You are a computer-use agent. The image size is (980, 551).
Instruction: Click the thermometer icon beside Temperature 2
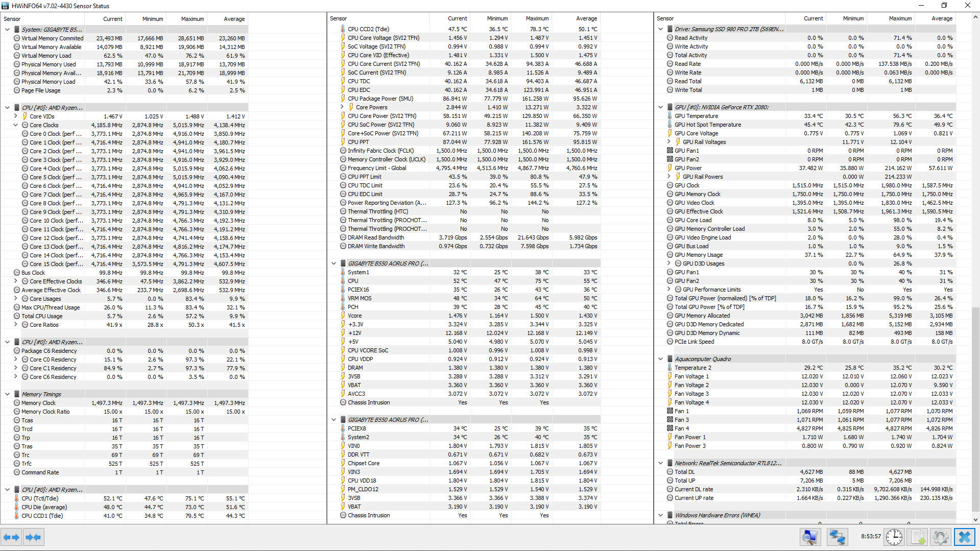pos(670,368)
